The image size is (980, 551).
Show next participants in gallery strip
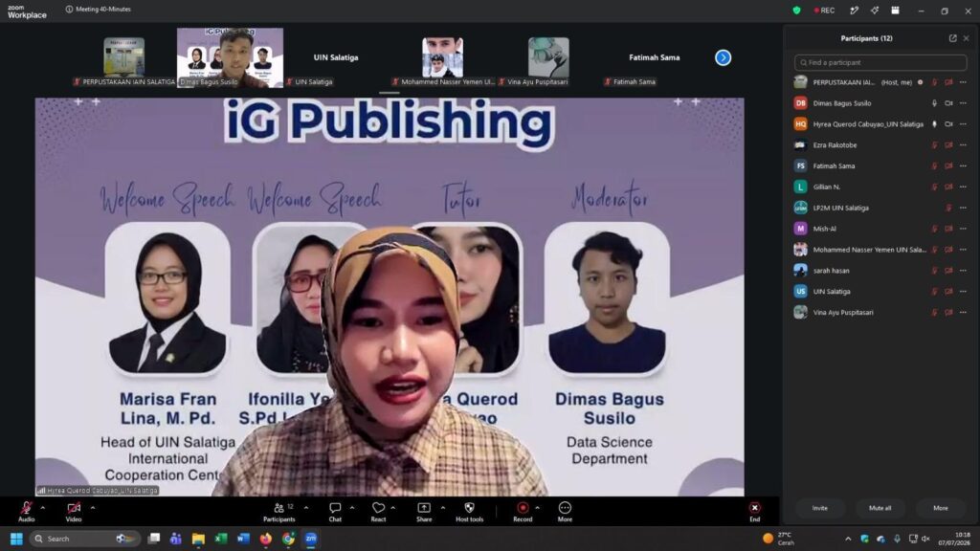point(724,57)
